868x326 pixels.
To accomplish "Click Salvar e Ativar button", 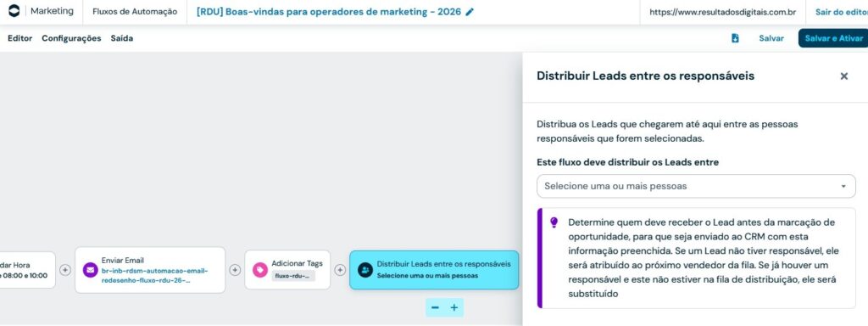I will (x=833, y=38).
